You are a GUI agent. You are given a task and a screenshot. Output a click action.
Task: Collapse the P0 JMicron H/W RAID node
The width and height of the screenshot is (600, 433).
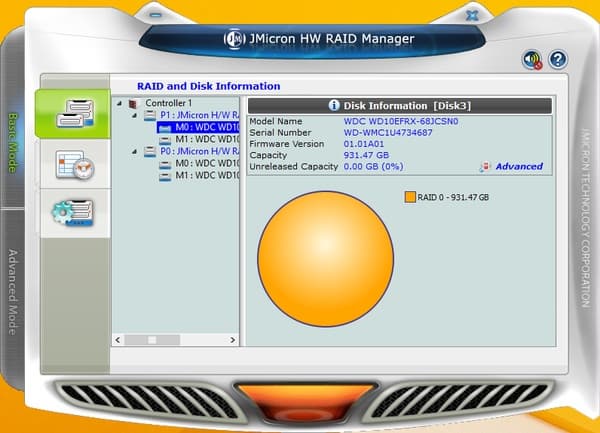pyautogui.click(x=134, y=152)
